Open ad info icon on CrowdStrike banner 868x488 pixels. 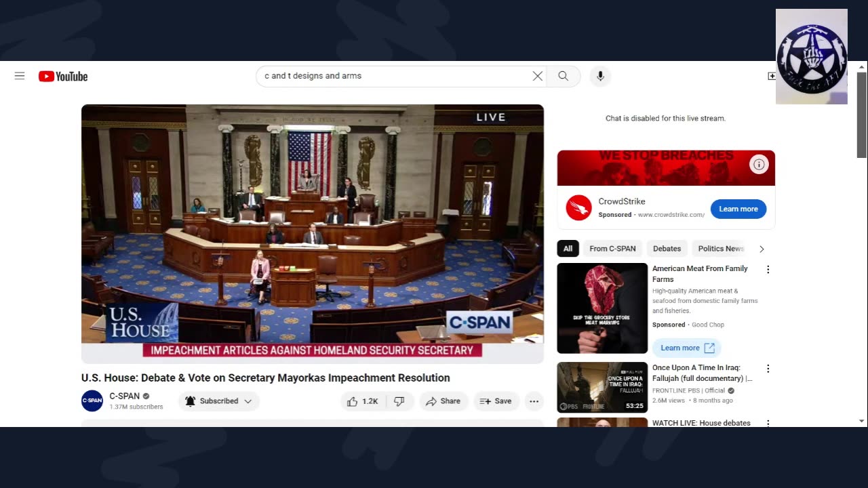pyautogui.click(x=759, y=164)
